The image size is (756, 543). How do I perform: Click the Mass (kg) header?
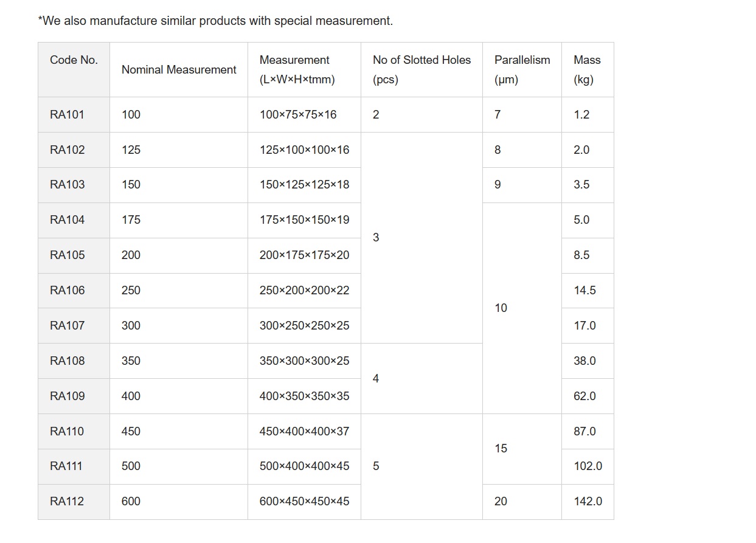pos(588,69)
